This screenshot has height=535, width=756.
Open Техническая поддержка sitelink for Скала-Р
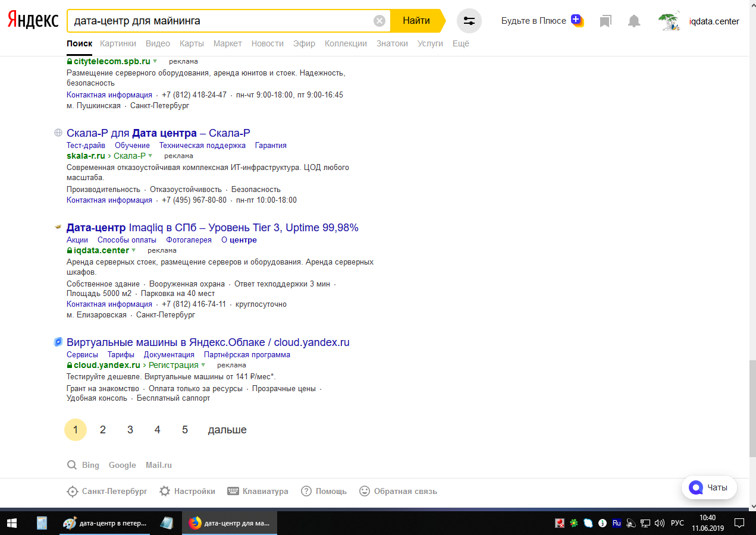click(x=202, y=146)
